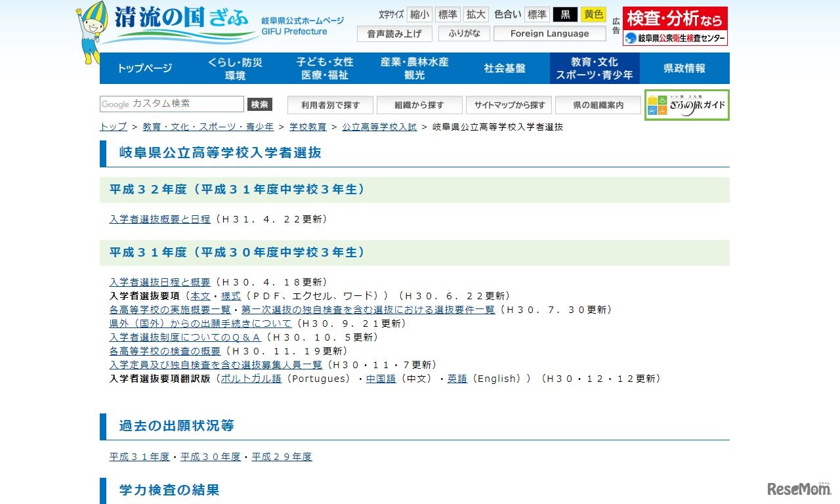Go to トップページ in the navigation bar
Screen dimensions: 840x504
(x=144, y=68)
